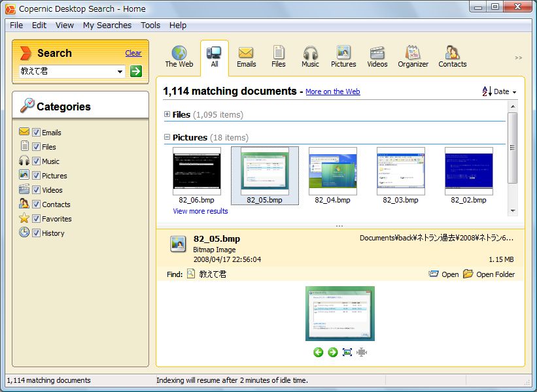Click the Categories magnifier icon
This screenshot has width=537, height=392.
click(x=27, y=105)
